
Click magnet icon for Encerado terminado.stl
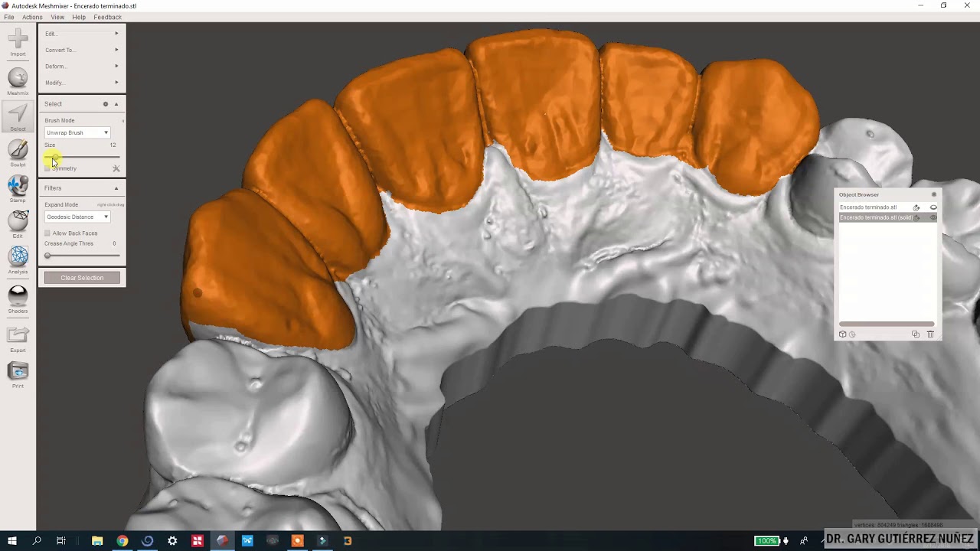[x=916, y=207]
